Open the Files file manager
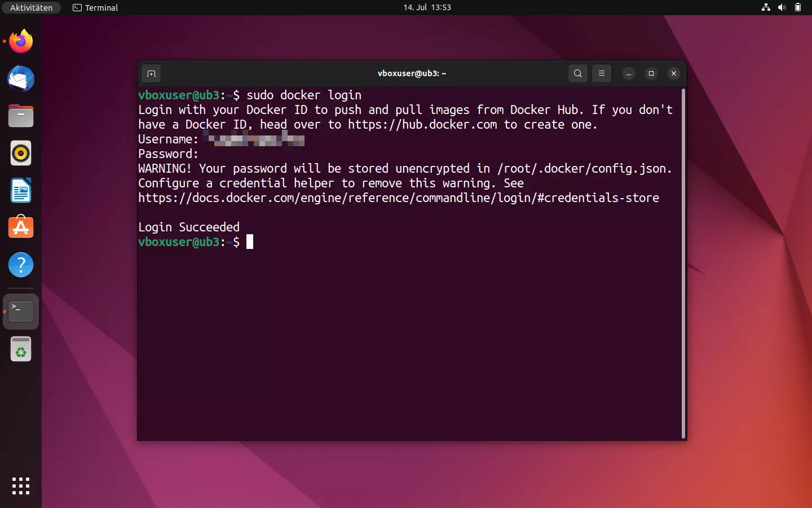The height and width of the screenshot is (508, 812). coord(20,116)
